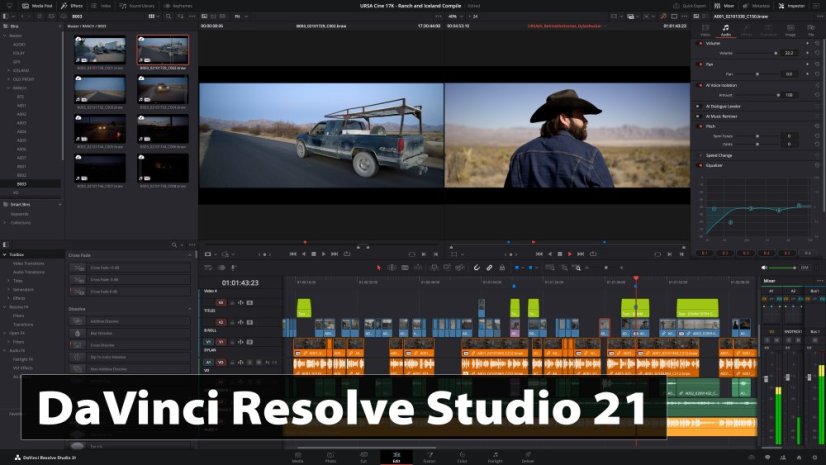826x465 pixels.
Task: Select the Selection Mode arrow tool
Action: [x=378, y=268]
